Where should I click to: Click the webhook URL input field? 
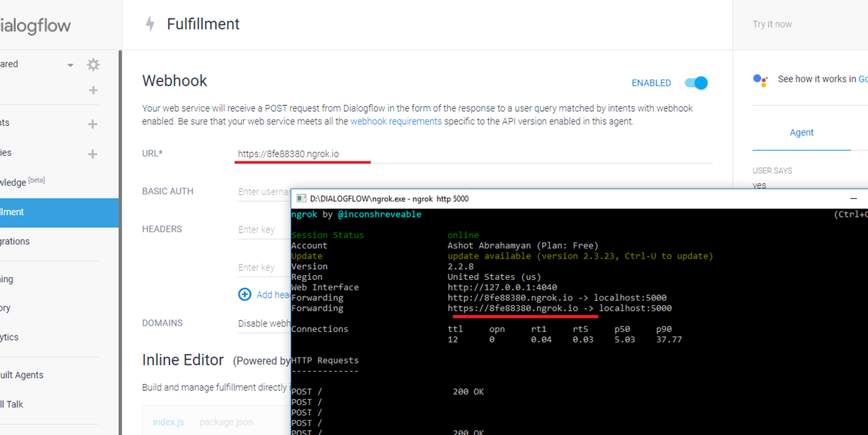coord(474,154)
